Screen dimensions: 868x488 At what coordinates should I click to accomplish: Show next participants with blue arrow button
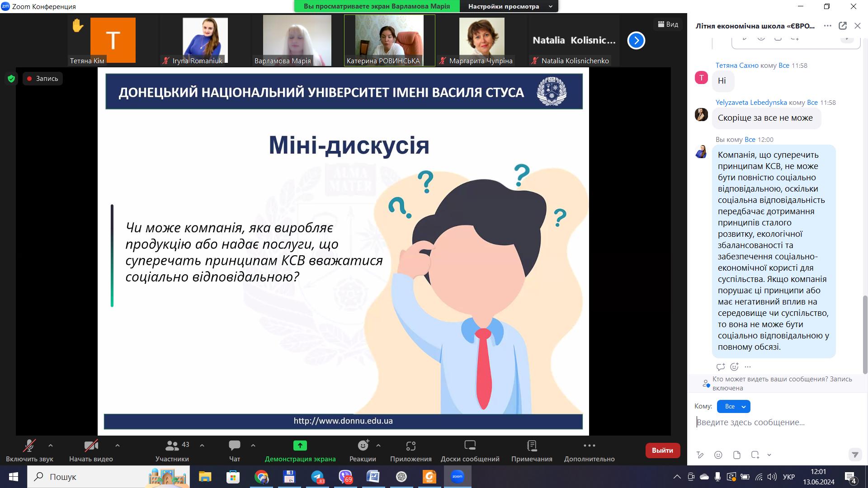[636, 41]
